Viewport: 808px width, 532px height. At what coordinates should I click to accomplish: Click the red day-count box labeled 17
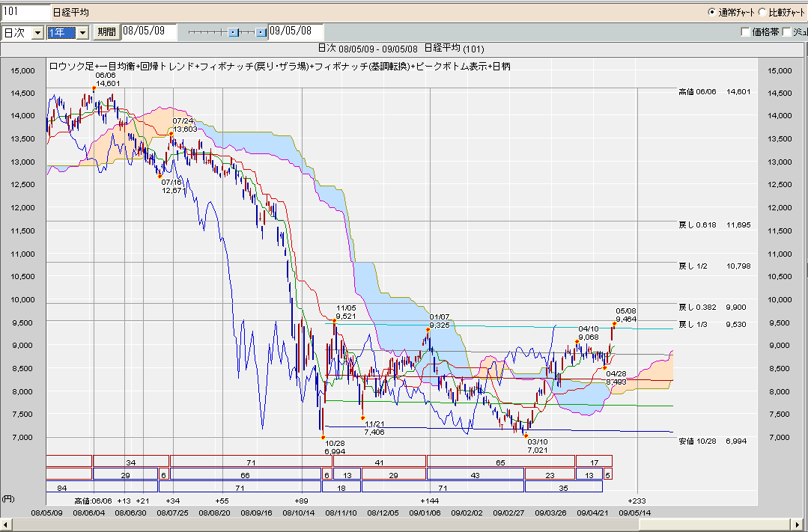(594, 461)
